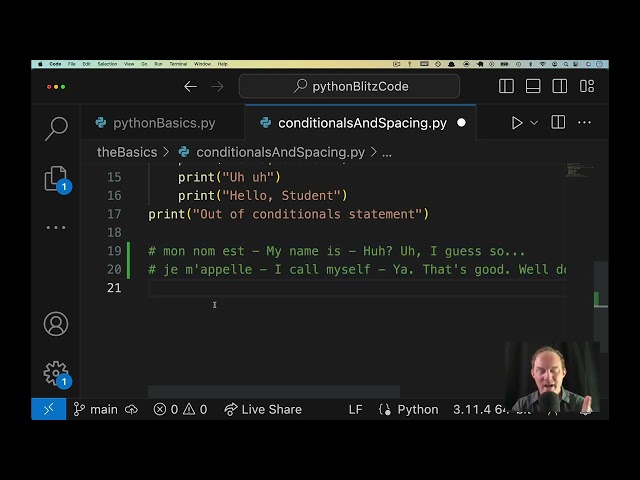This screenshot has width=640, height=480.
Task: Toggle the primary side bar layout icon
Action: (506, 87)
